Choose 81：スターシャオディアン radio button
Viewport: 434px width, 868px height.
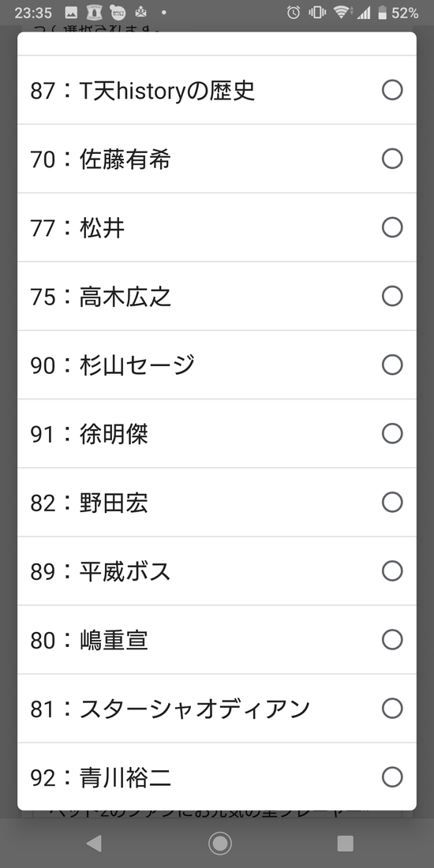(392, 708)
